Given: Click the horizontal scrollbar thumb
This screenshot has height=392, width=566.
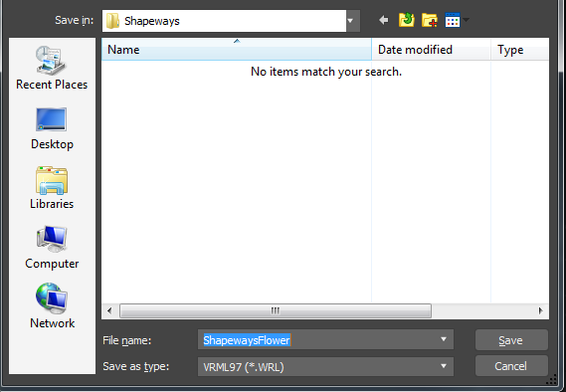Looking at the screenshot, I should 276,310.
